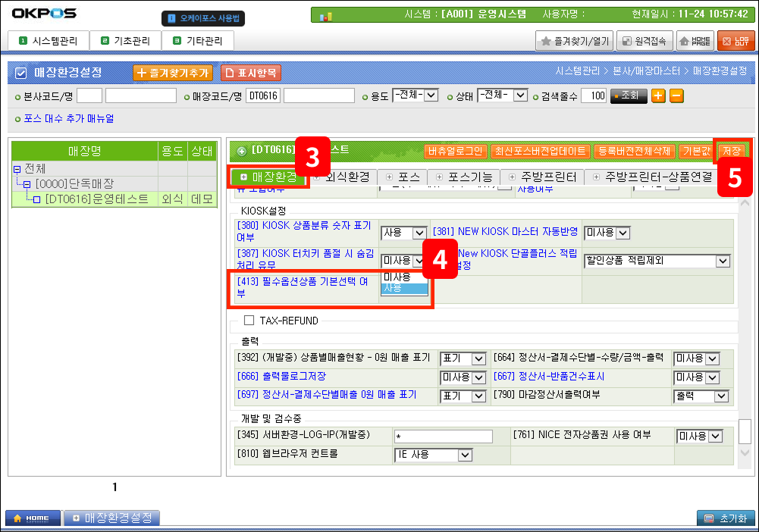Image resolution: width=759 pixels, height=532 pixels.
Task: Click the red LOG OUT button
Action: pyautogui.click(x=735, y=41)
